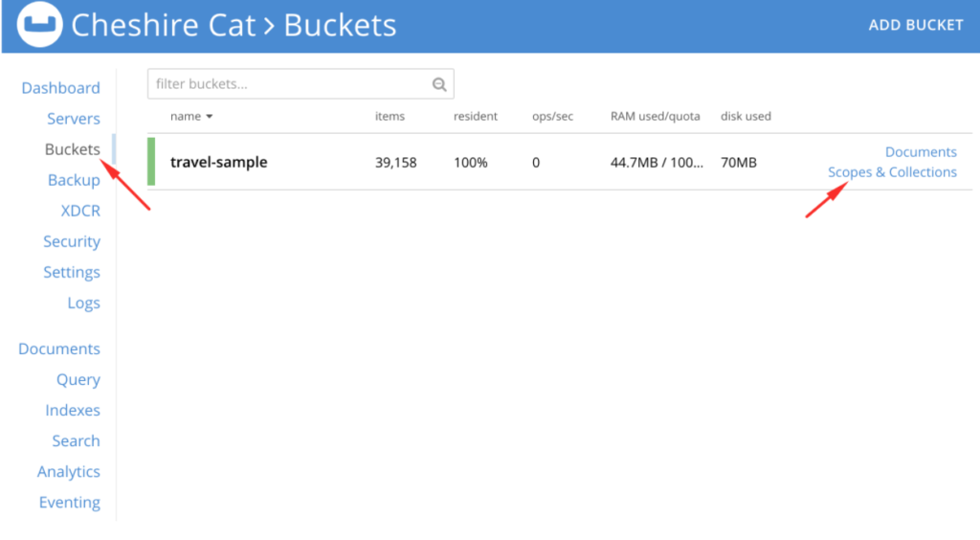
Task: Open Scopes & Collections for travel-sample
Action: click(892, 172)
